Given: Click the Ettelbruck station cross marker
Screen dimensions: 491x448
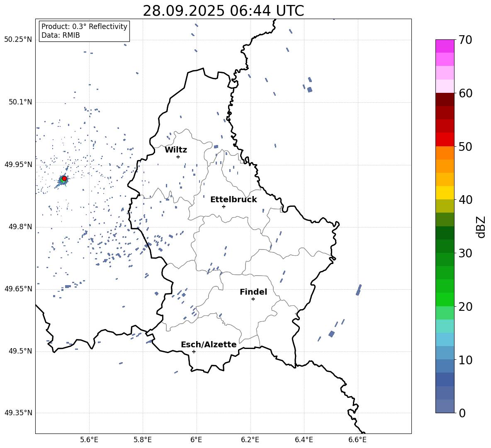Looking at the screenshot, I should pos(224,206).
